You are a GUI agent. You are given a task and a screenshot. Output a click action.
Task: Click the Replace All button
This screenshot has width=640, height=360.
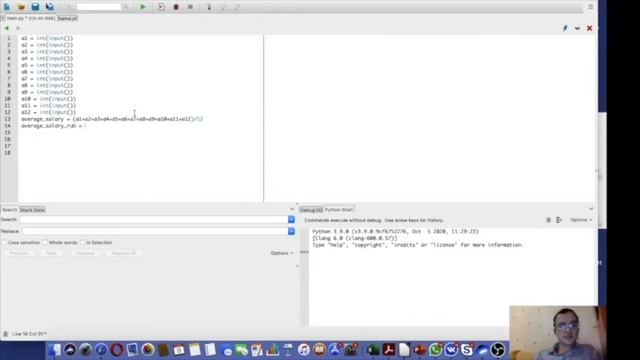point(124,253)
